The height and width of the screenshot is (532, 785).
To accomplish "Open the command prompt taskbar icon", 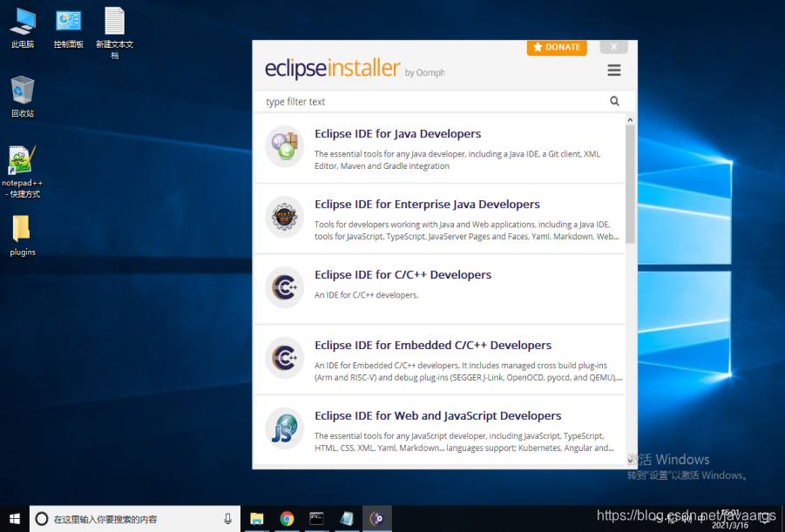I will coord(316,519).
